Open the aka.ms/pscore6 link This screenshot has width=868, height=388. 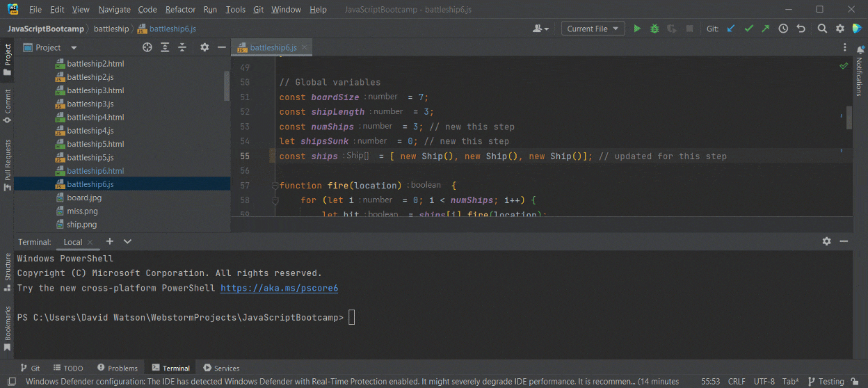pyautogui.click(x=279, y=288)
